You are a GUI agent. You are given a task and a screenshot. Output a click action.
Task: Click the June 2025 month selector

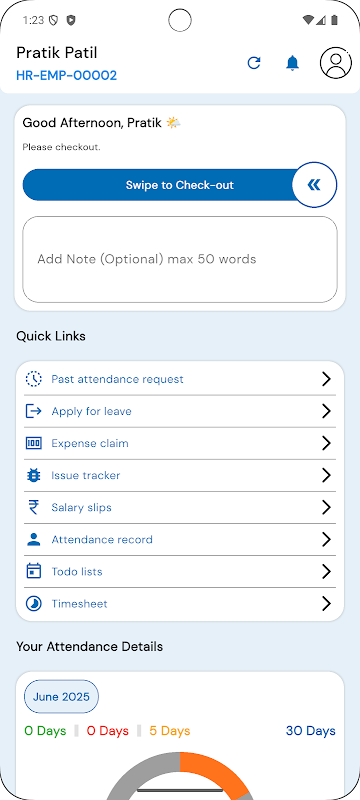coord(61,696)
